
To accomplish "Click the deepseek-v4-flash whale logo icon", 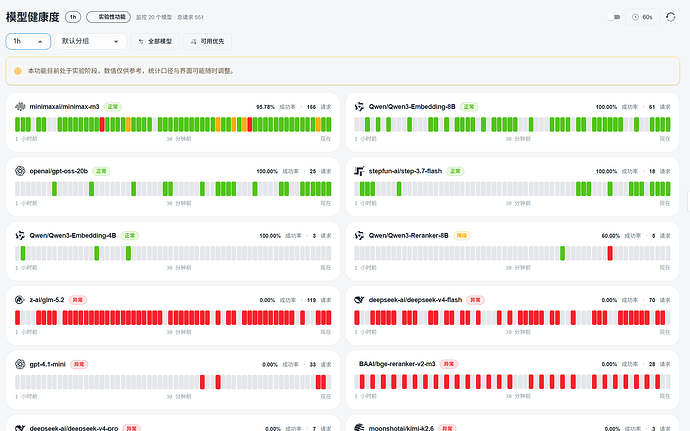I will (359, 300).
